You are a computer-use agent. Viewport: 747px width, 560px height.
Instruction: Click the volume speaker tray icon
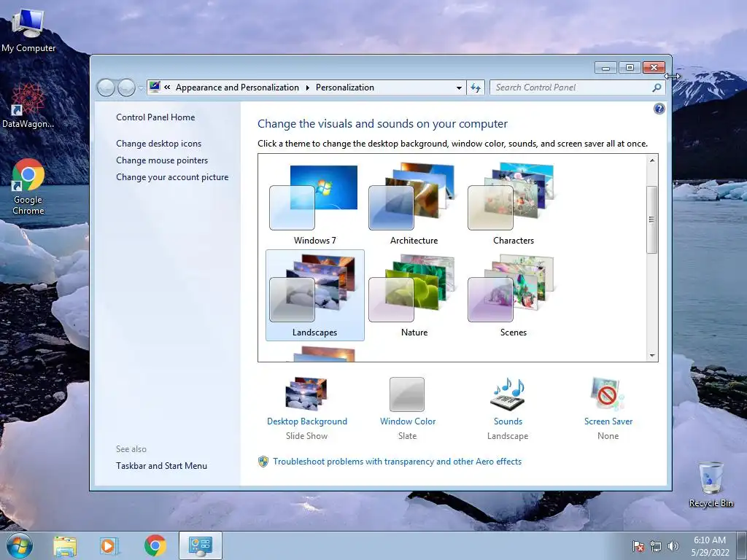(673, 546)
